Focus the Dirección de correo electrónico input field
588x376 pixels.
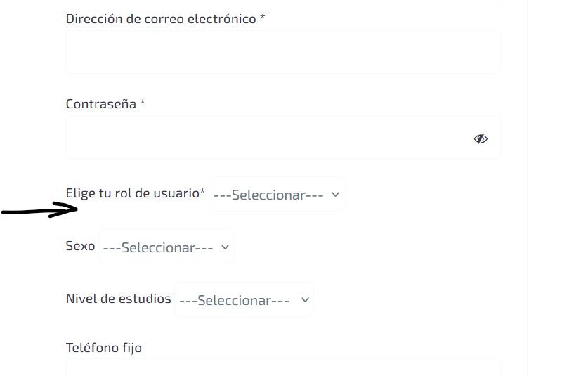tap(283, 52)
